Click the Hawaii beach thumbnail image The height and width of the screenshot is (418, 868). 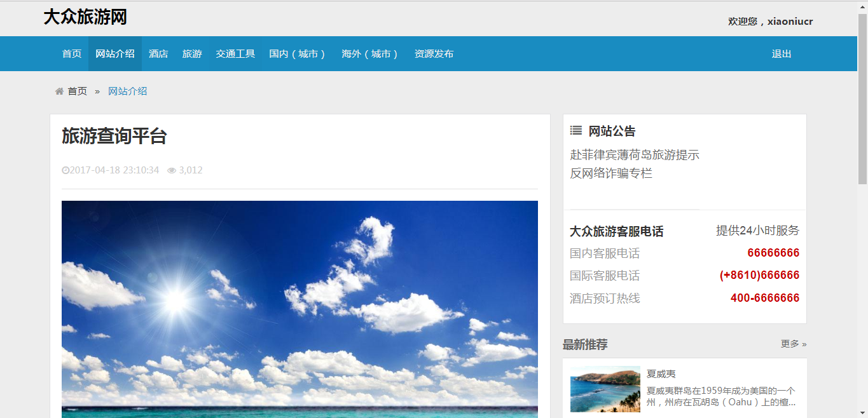click(605, 389)
